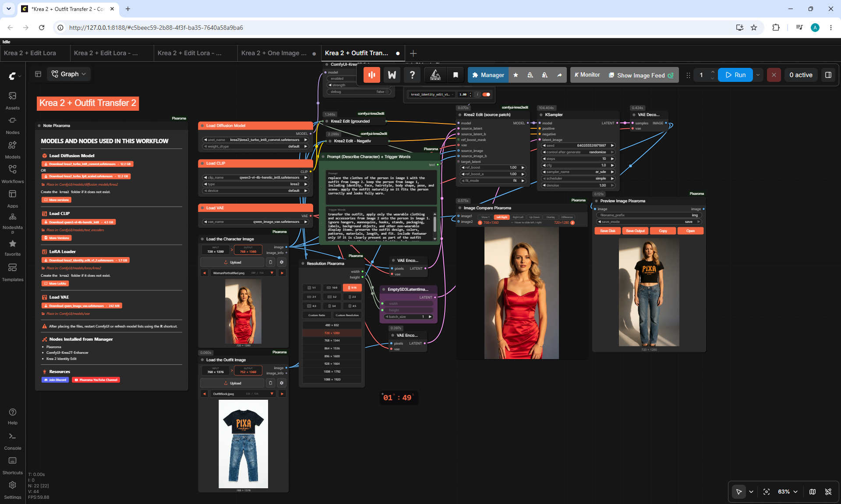Click the question mark toolbar icon
This screenshot has height=504, width=841.
(412, 75)
